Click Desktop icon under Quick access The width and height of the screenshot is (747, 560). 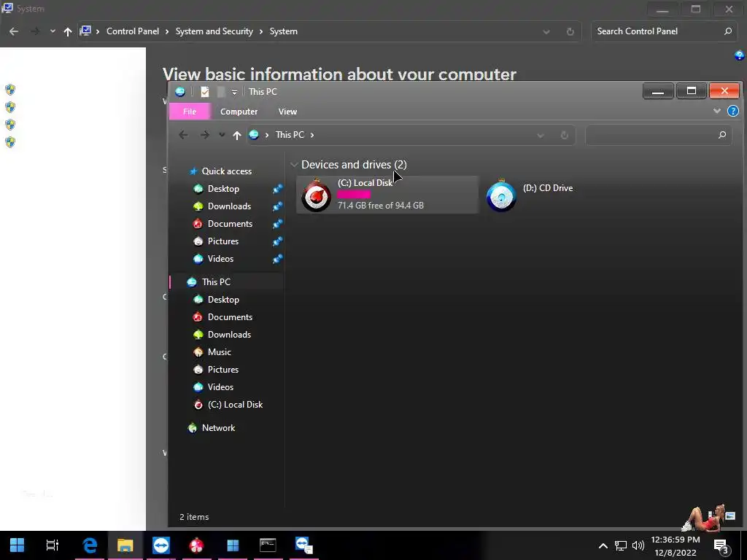pos(198,189)
